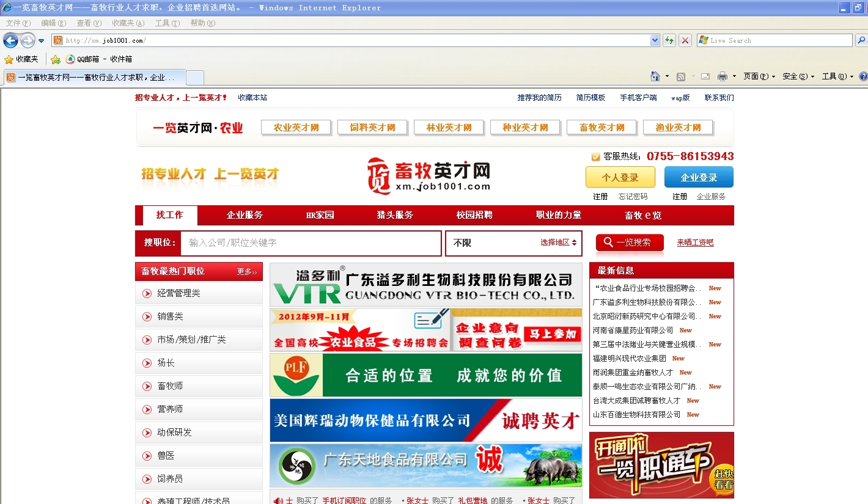Image resolution: width=868 pixels, height=504 pixels.
Task: Click the Live Search input box
Action: (774, 40)
